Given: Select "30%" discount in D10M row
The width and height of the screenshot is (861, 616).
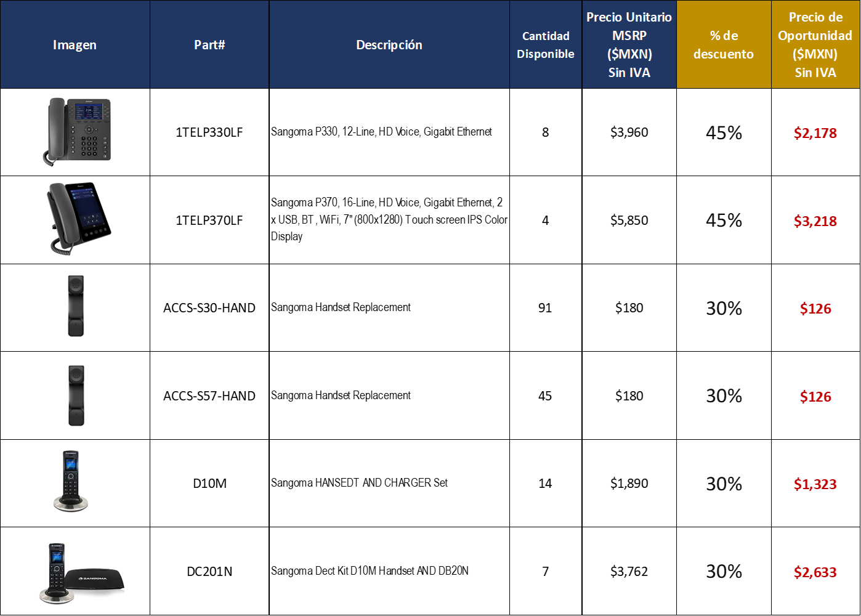Looking at the screenshot, I should (724, 484).
